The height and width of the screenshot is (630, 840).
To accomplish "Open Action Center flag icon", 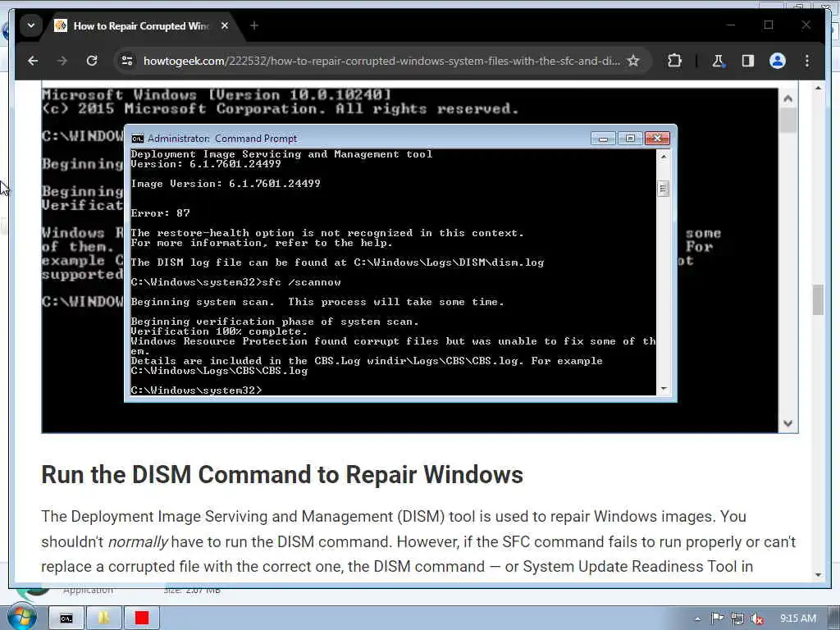I will (717, 619).
